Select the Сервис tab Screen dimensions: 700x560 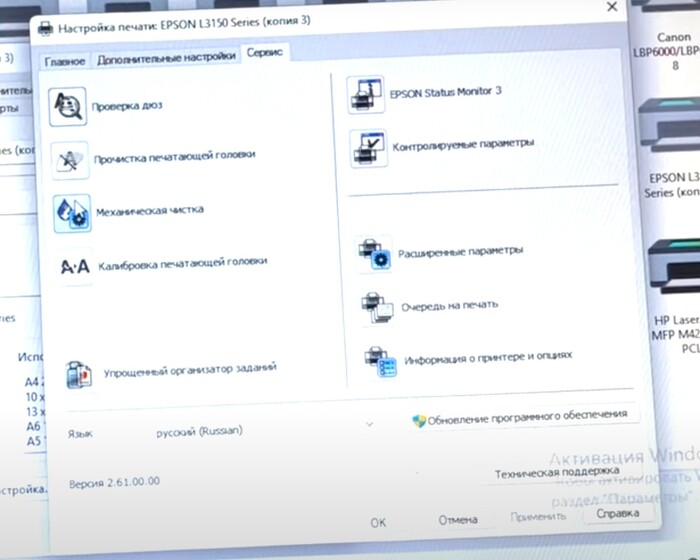pyautogui.click(x=265, y=53)
